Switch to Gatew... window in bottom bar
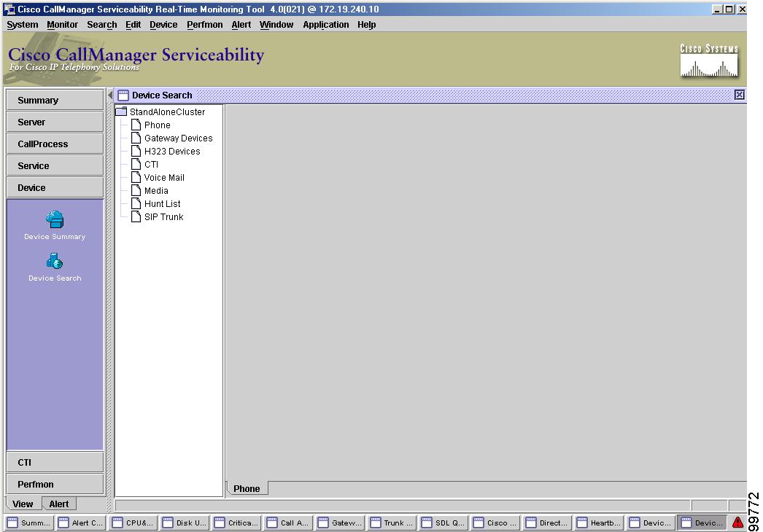Screen dimensions: 763x532 point(341,523)
